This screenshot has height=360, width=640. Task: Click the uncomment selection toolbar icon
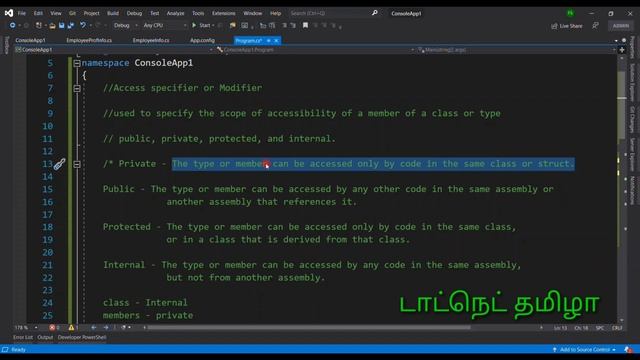pos(293,25)
